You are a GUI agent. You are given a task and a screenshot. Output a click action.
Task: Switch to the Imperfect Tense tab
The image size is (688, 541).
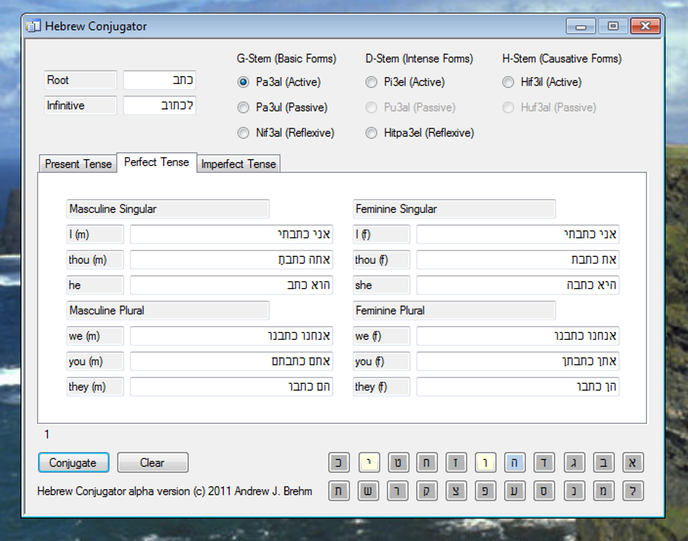[x=238, y=164]
